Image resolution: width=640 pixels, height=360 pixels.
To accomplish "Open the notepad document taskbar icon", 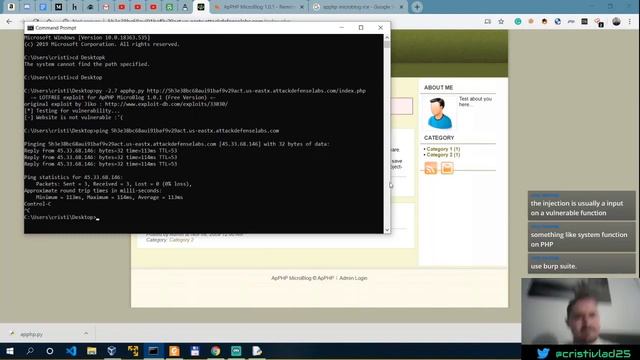I will (x=257, y=351).
